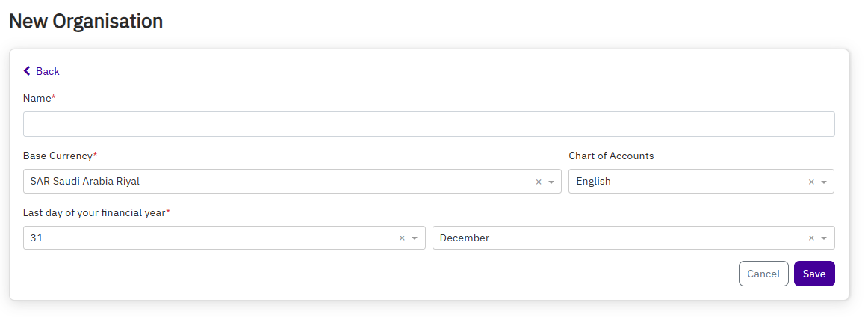Expand the month dropdown arrow

(x=824, y=238)
